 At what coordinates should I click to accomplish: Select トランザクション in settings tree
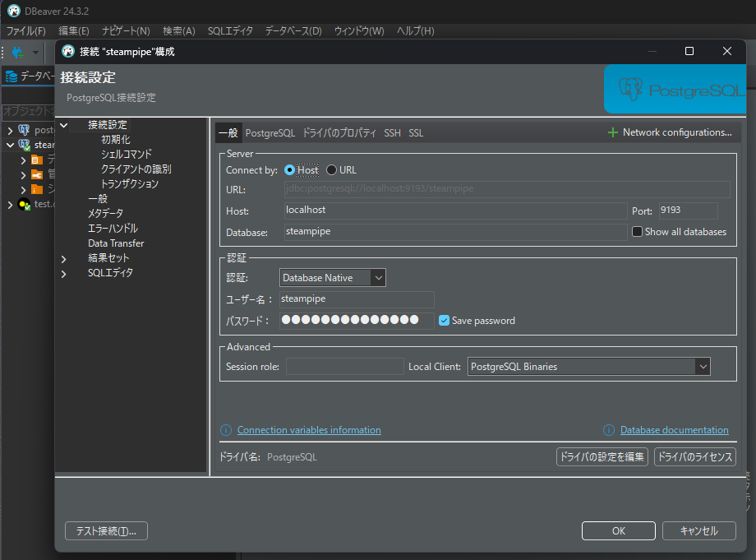coord(129,184)
